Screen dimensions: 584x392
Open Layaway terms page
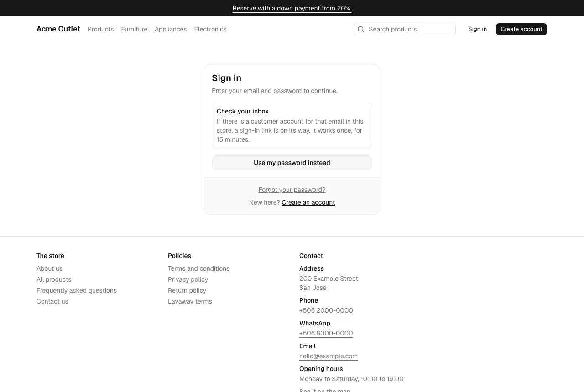(190, 301)
